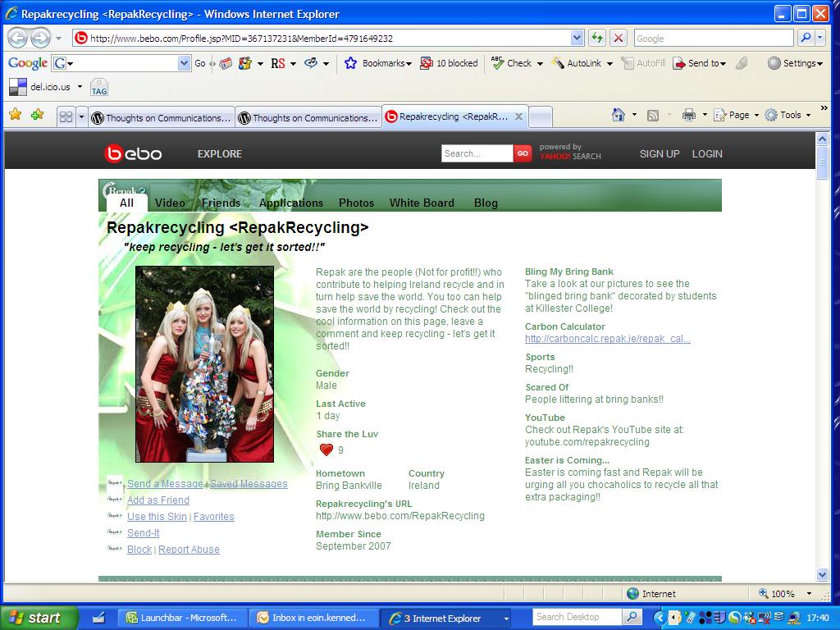Click the Send a Message link
The width and height of the screenshot is (840, 630).
point(165,484)
